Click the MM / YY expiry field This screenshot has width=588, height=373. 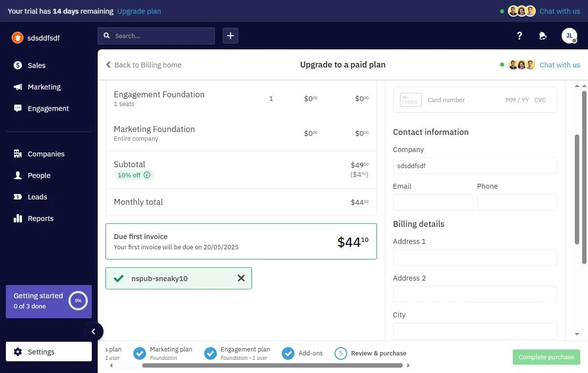tap(517, 100)
